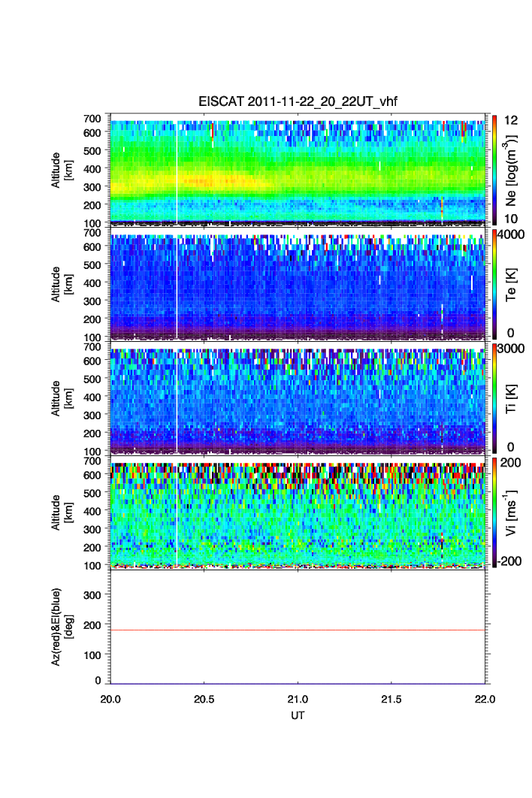Screen dimensions: 532x798
Task: Click the 200 upper value on Vi colorbar
Action: tap(511, 463)
